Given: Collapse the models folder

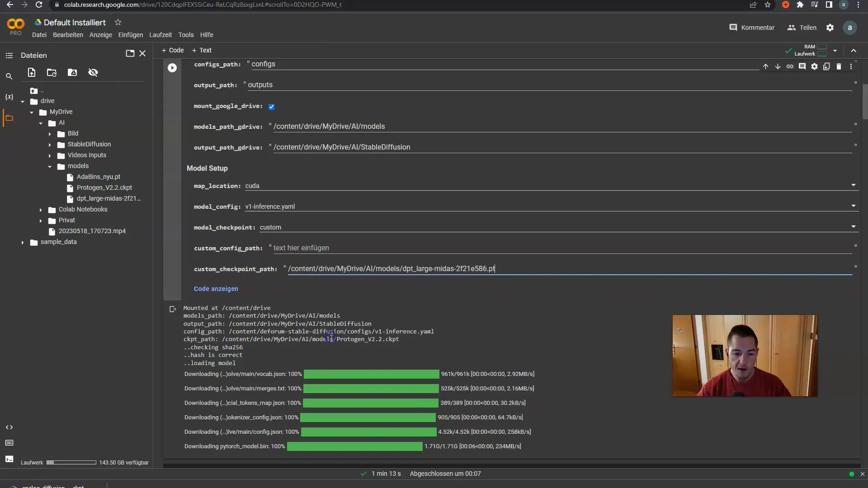Looking at the screenshot, I should [x=50, y=166].
